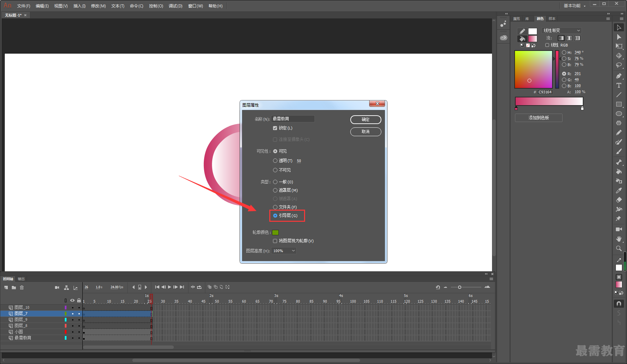Open the Modify menu

tap(98, 6)
